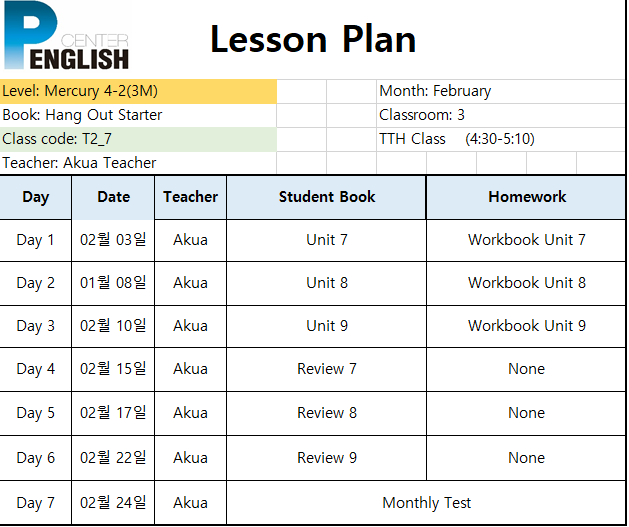This screenshot has width=629, height=527.
Task: Click the 02월 24일 date cell
Action: click(113, 503)
